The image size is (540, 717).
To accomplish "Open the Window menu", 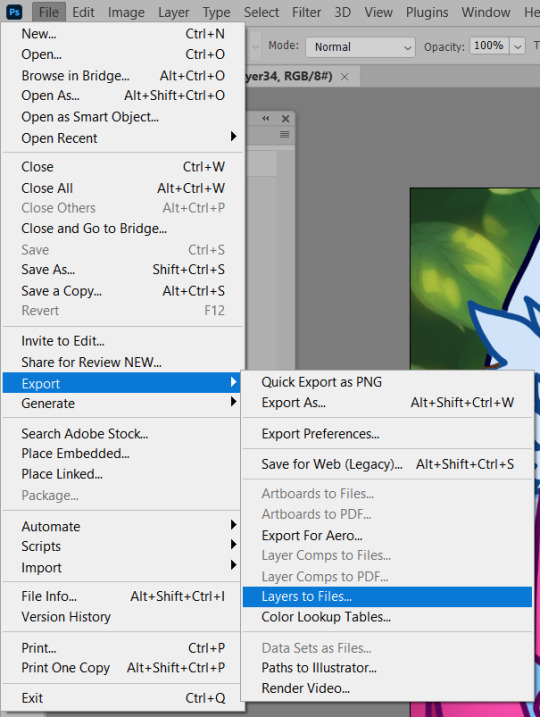I will pos(486,12).
